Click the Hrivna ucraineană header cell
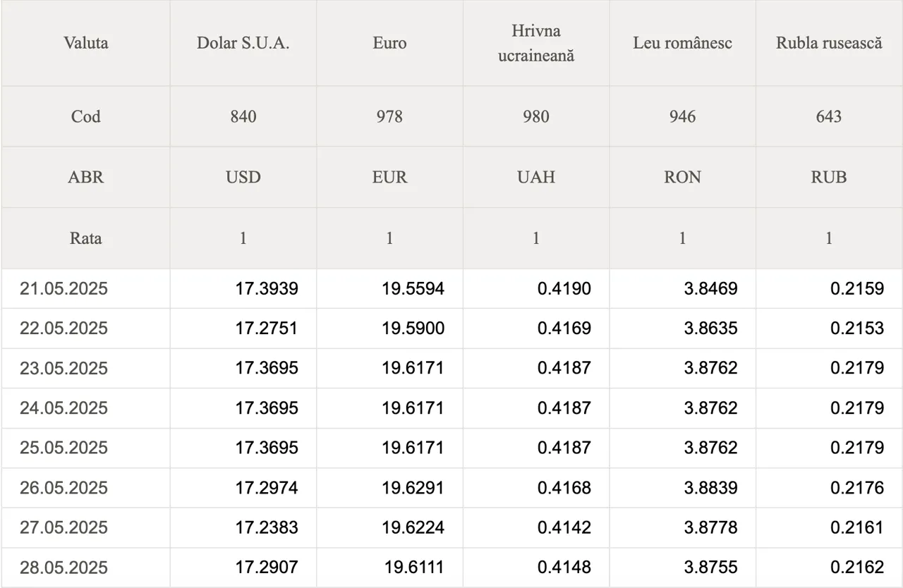This screenshot has height=588, width=903. point(536,43)
